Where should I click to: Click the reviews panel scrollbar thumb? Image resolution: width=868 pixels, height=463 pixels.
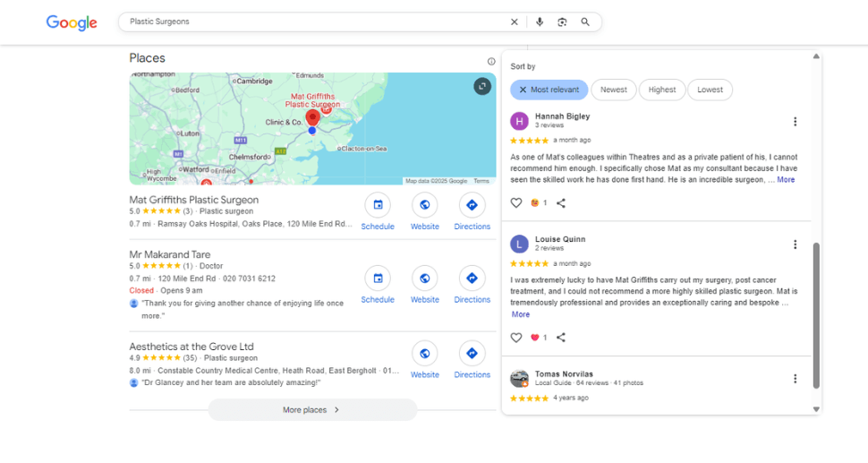tap(816, 315)
